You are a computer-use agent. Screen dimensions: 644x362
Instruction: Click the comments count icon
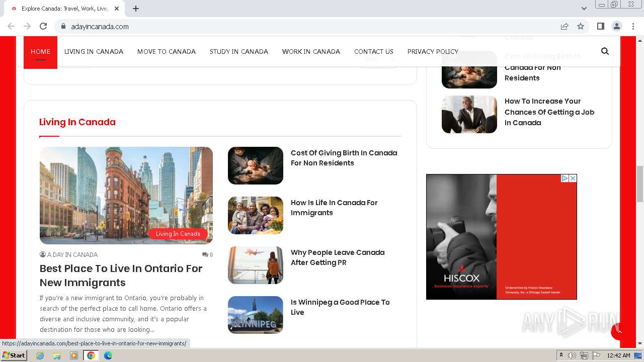[207, 254]
